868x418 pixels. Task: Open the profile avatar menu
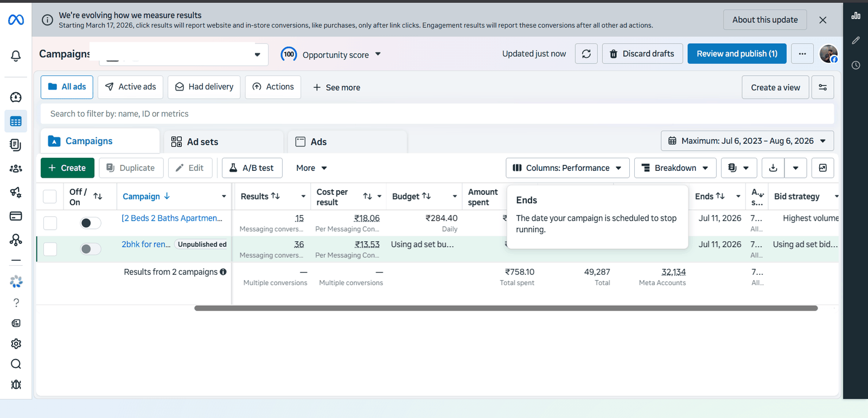828,54
